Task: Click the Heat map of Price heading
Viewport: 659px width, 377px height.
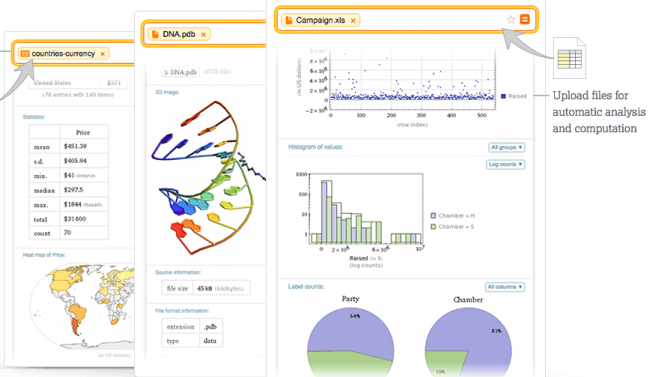Action: point(44,255)
